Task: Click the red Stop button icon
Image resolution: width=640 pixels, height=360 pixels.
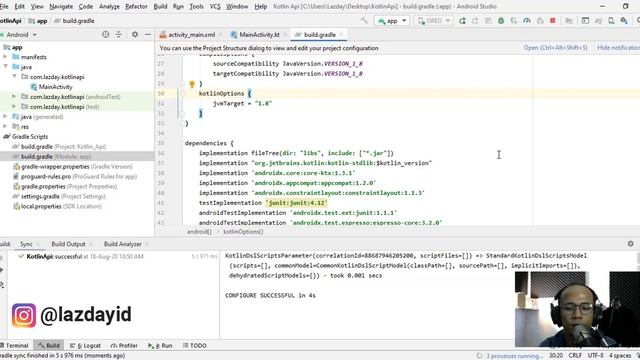Action: 553,20
